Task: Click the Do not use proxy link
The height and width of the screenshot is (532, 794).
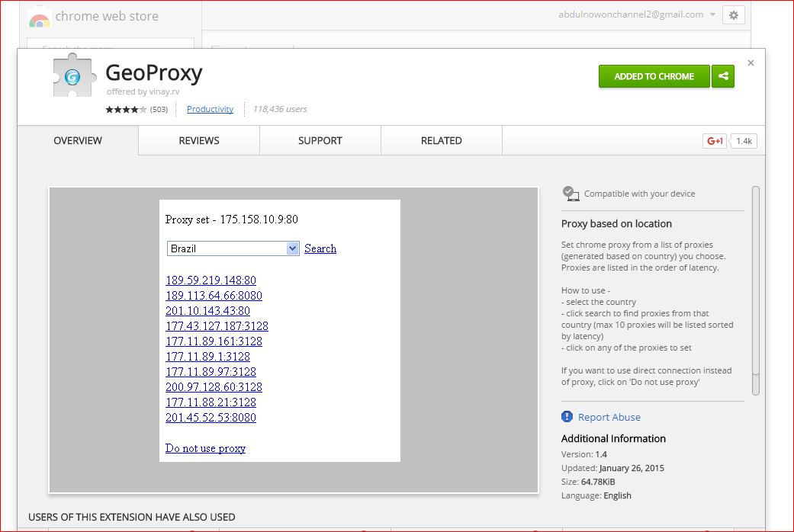Action: pyautogui.click(x=205, y=448)
